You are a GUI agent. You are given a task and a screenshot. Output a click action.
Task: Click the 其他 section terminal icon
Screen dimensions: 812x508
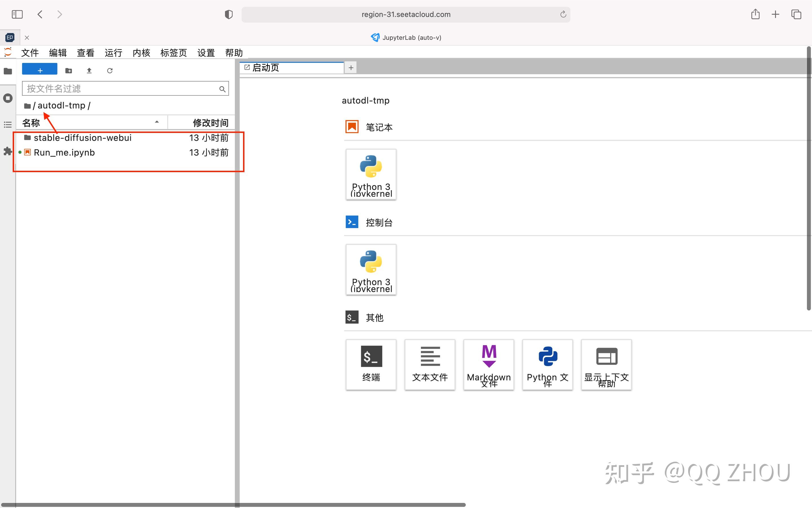(352, 317)
